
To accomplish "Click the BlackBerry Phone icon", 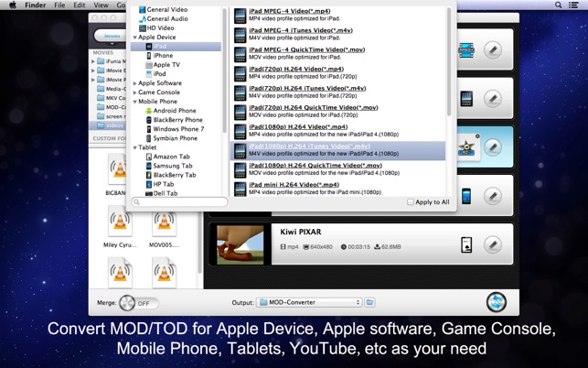I will [149, 120].
